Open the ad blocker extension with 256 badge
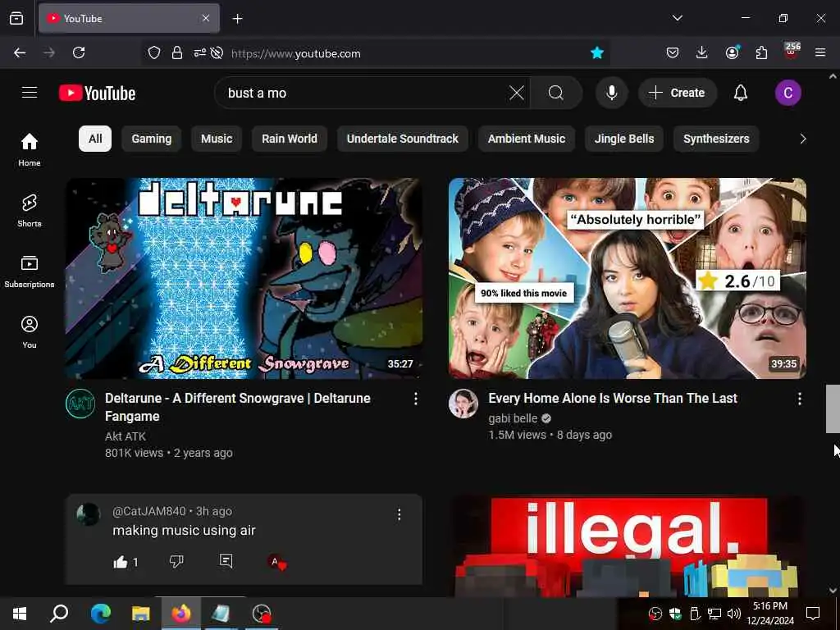 tap(792, 51)
